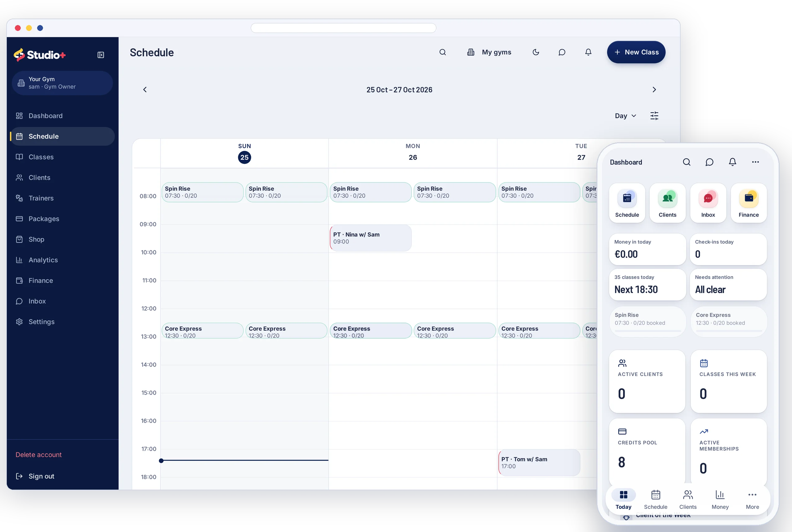
Task: Select Money tab in mobile bottom bar
Action: [720, 500]
